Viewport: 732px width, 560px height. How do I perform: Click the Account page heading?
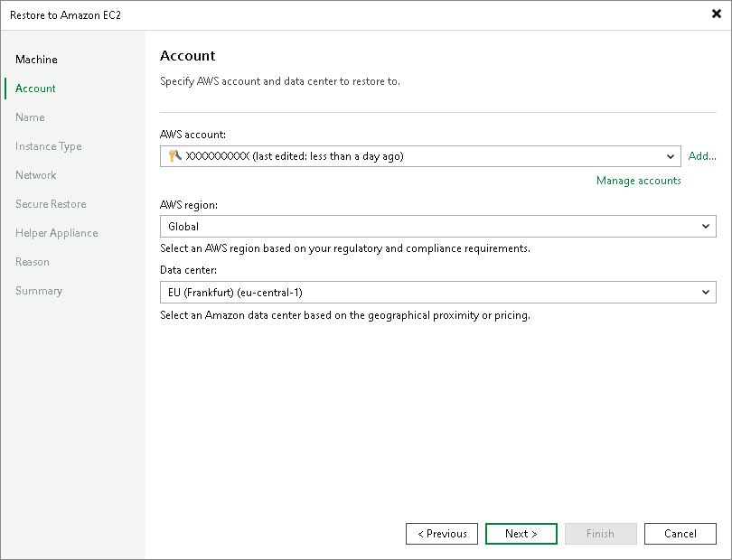tap(188, 55)
